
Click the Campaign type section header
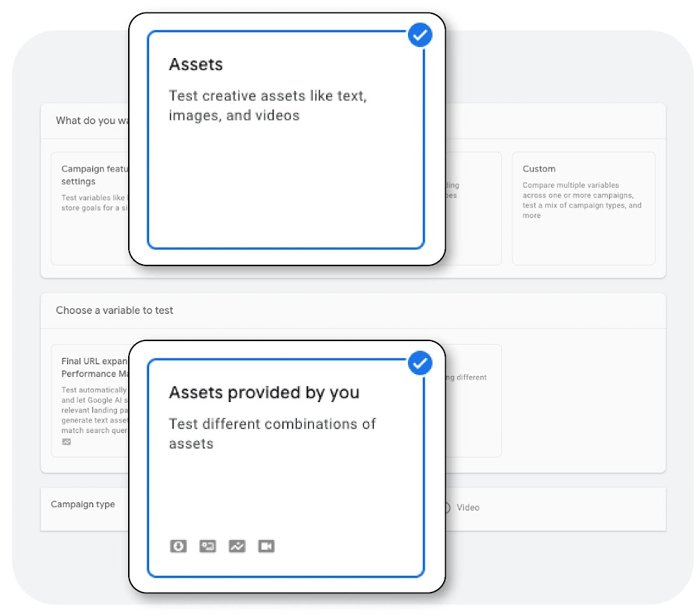[83, 504]
